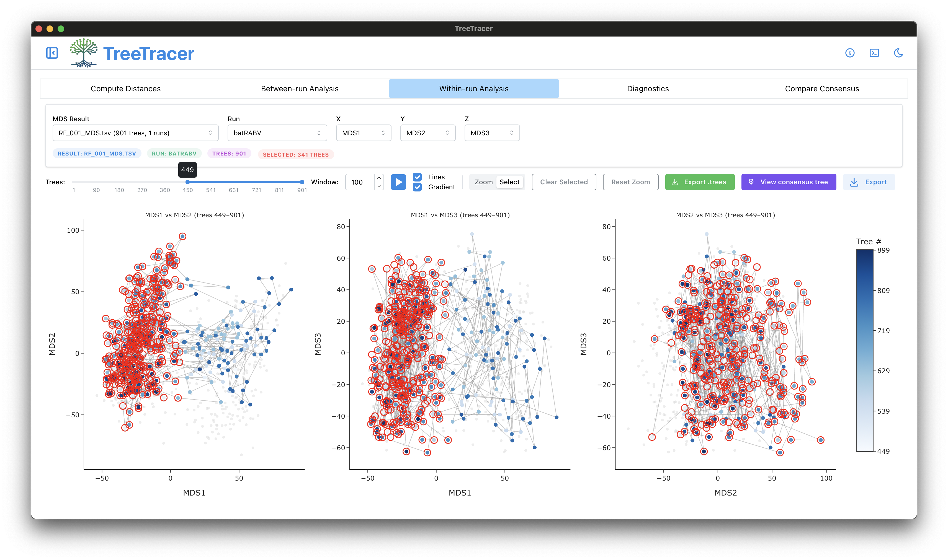
Task: Open the Compare Consensus tab
Action: click(x=822, y=89)
